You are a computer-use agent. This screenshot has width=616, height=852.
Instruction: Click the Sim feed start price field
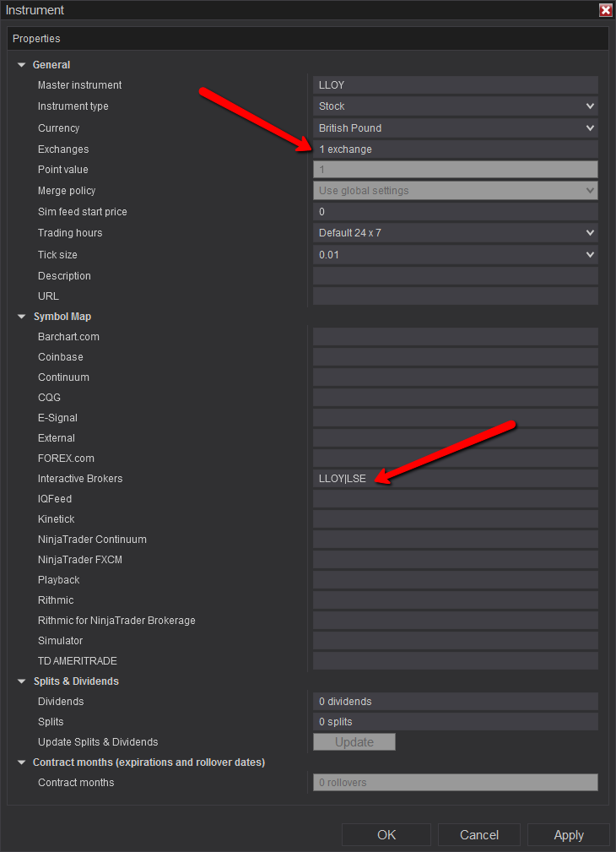coord(455,212)
